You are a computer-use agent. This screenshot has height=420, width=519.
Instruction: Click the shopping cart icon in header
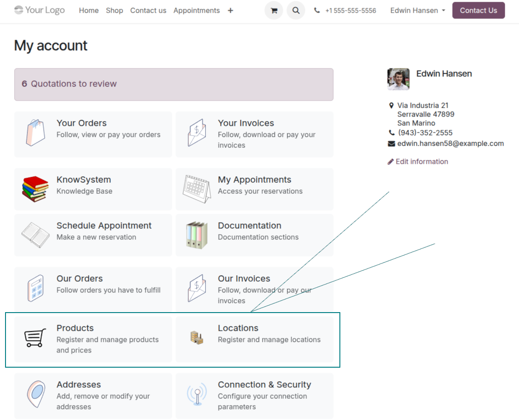[x=274, y=11]
